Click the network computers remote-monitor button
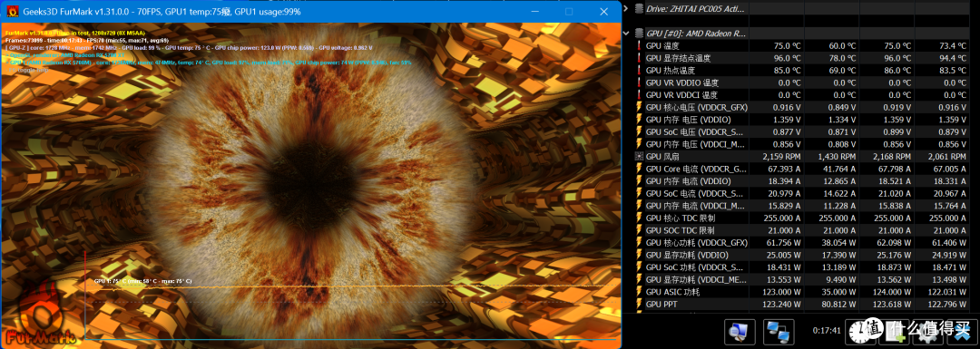Image resolution: width=980 pixels, height=349 pixels. coord(779,331)
